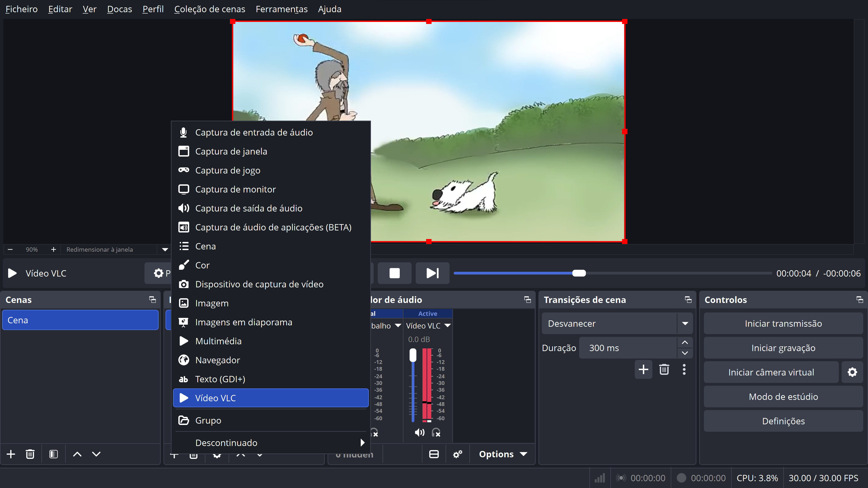Undock the Controlos panel
868x488 pixels.
point(860,299)
